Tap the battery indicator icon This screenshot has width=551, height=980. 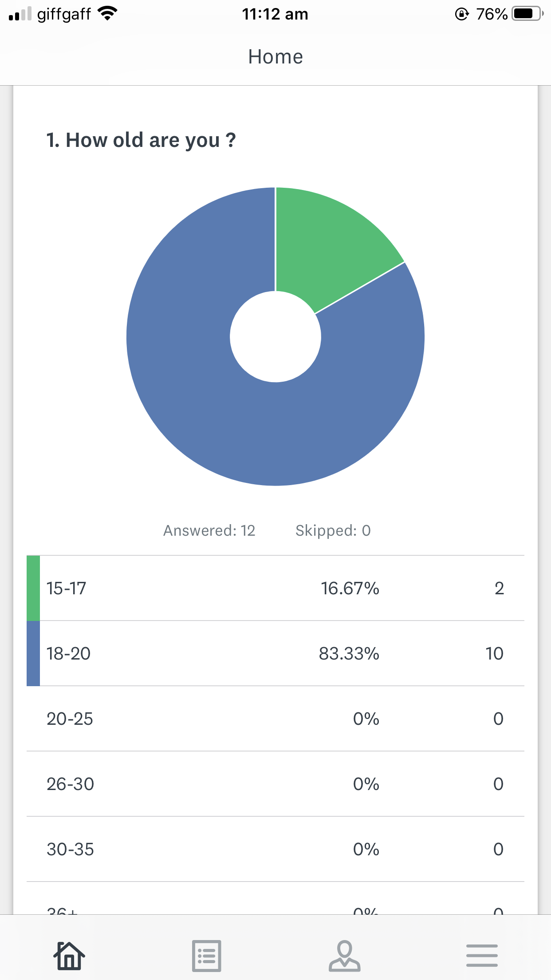[527, 14]
